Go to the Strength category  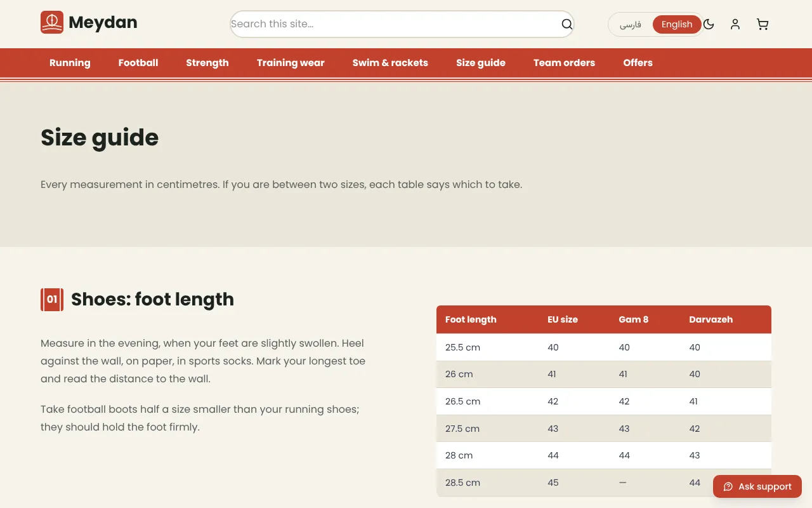207,63
